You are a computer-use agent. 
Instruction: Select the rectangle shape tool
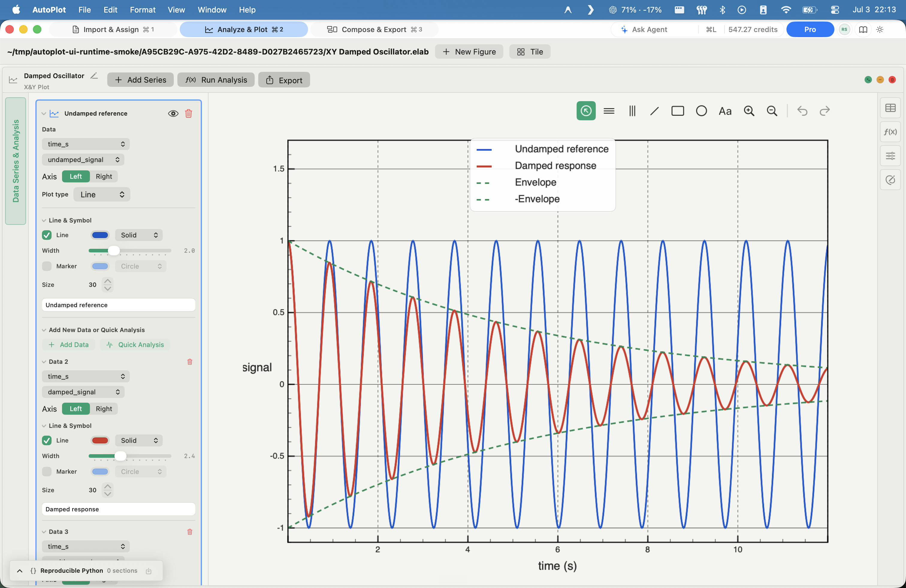point(678,111)
